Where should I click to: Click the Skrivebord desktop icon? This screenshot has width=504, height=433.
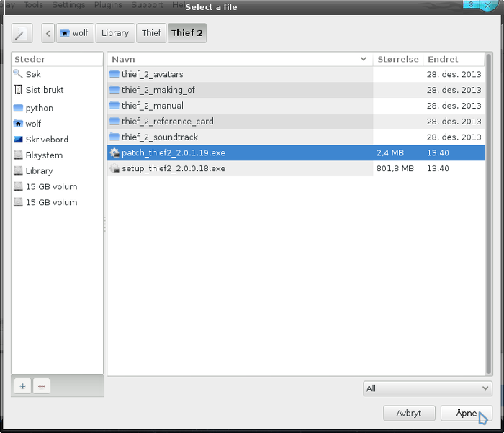click(18, 140)
